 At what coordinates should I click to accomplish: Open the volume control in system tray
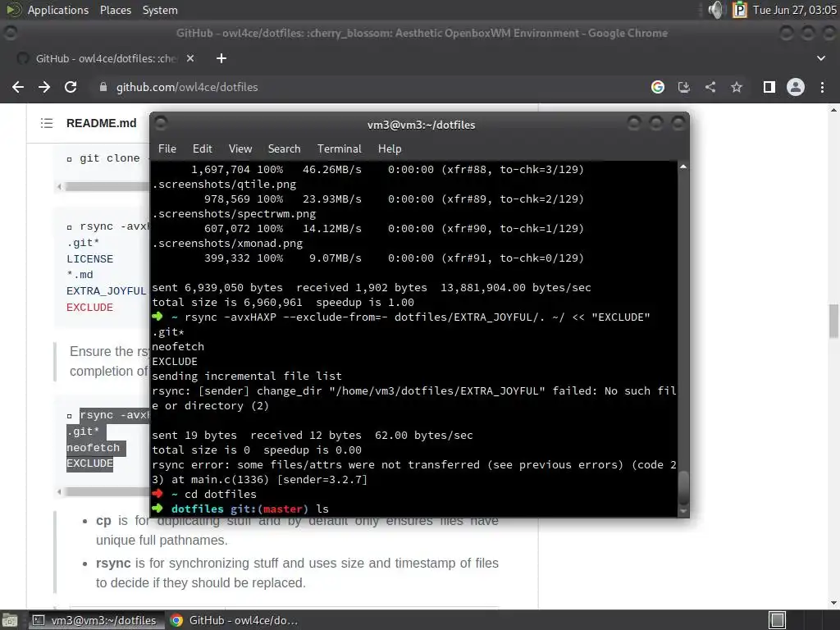[716, 10]
